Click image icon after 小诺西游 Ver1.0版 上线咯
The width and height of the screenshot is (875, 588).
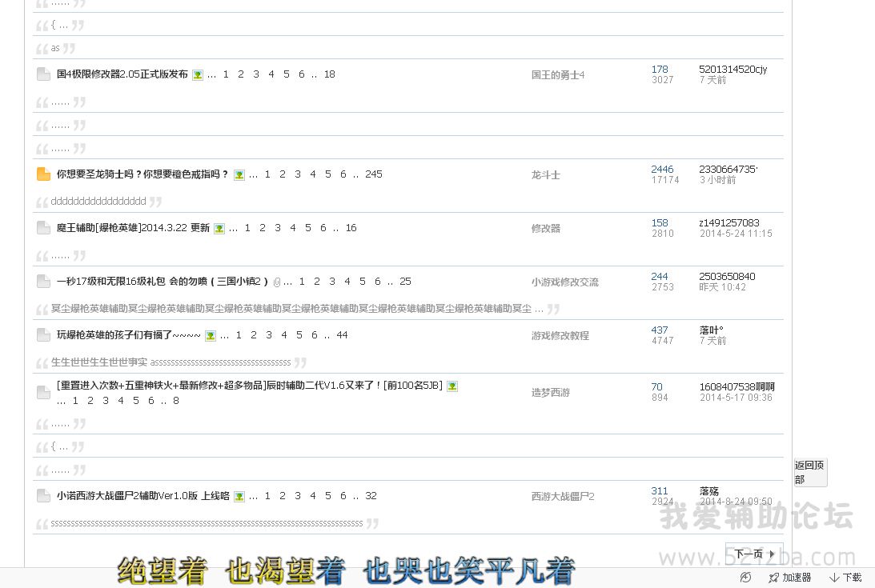[x=239, y=496]
